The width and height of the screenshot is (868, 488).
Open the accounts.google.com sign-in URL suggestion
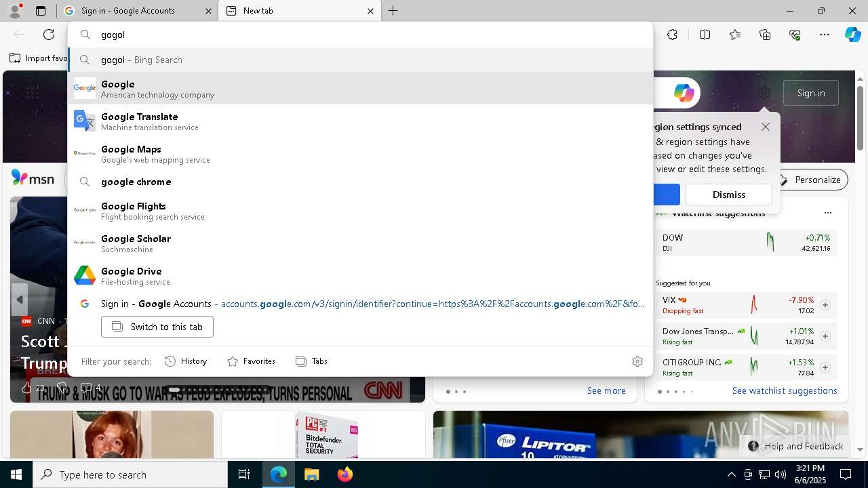361,304
